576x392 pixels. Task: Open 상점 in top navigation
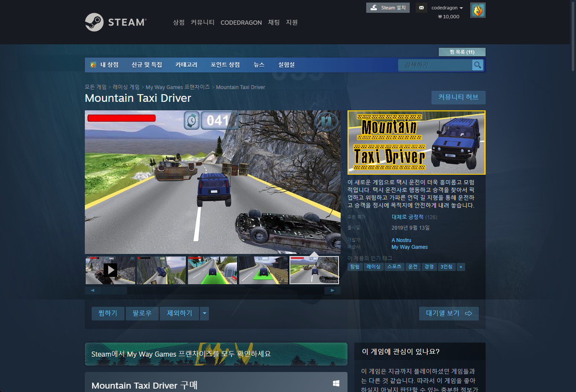179,22
